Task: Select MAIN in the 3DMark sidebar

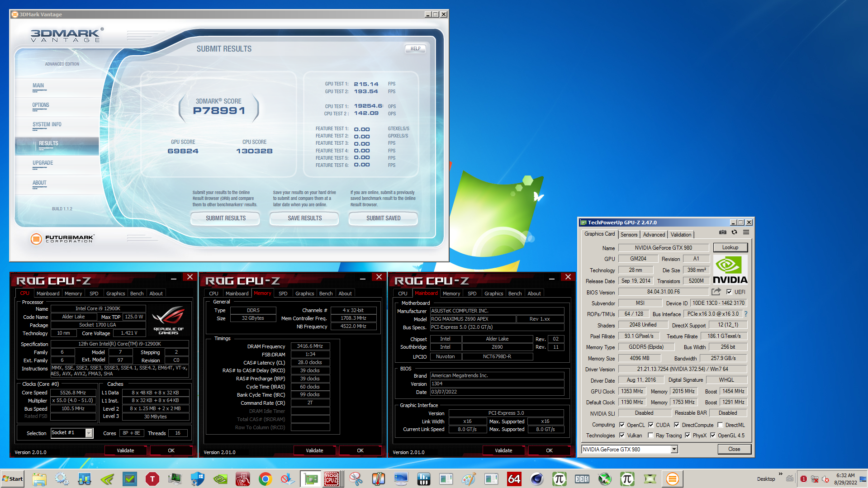Action: click(x=38, y=85)
